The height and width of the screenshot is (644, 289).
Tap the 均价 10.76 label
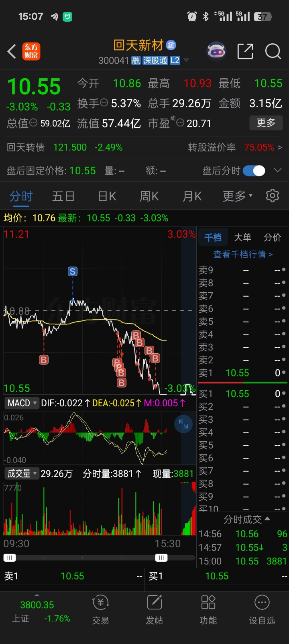(29, 218)
